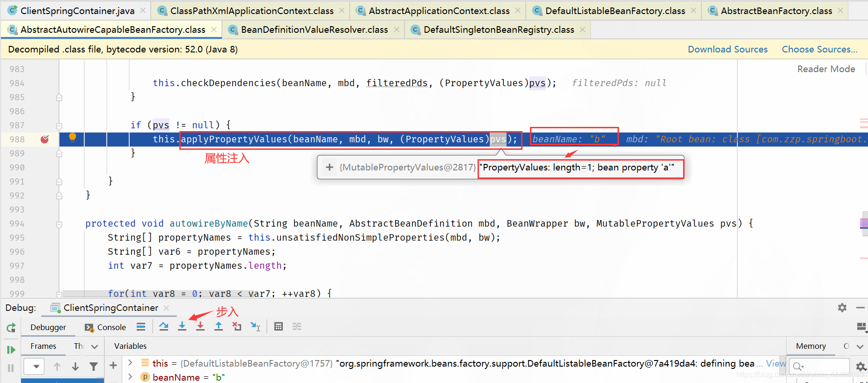Click into the Memory search field
This screenshot has width=868, height=383.
click(x=819, y=366)
